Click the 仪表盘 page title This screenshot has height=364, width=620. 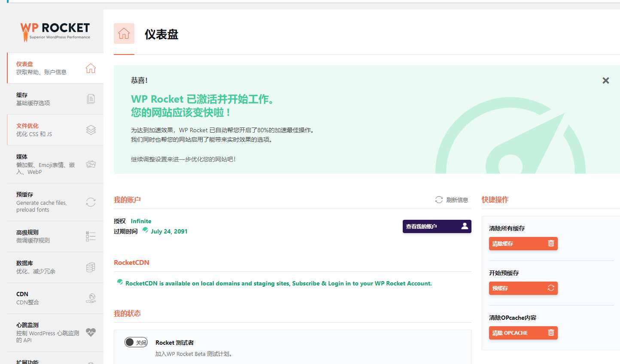(161, 34)
